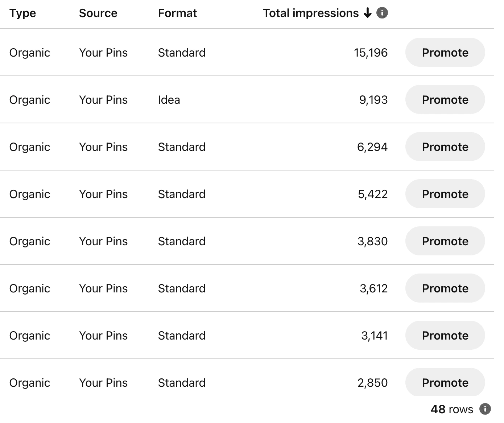Screen dimensions: 504x423
Task: Click Organic in the 2,850 impressions row
Action: tap(30, 383)
